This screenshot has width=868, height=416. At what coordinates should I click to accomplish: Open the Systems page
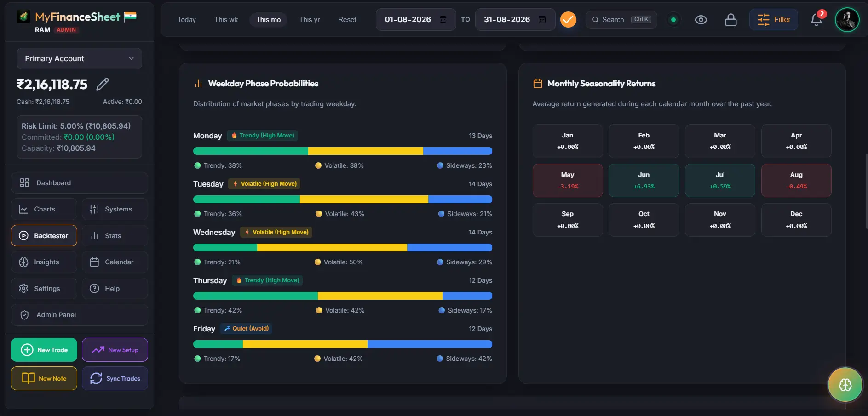coord(115,209)
